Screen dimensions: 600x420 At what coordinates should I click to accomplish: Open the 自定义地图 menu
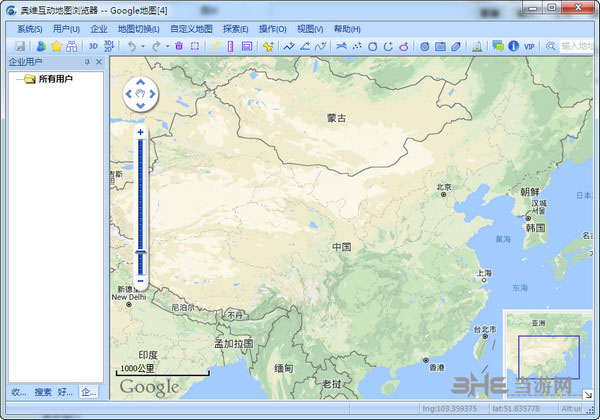coord(191,29)
